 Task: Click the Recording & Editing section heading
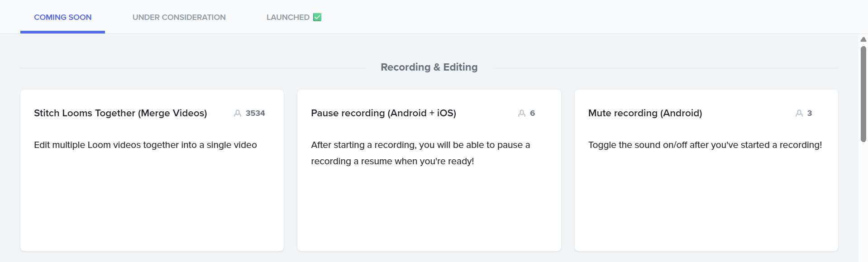[429, 67]
